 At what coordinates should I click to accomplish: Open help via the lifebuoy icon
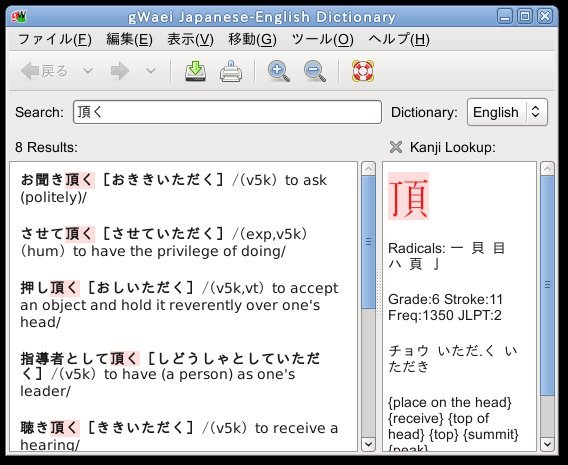[363, 71]
